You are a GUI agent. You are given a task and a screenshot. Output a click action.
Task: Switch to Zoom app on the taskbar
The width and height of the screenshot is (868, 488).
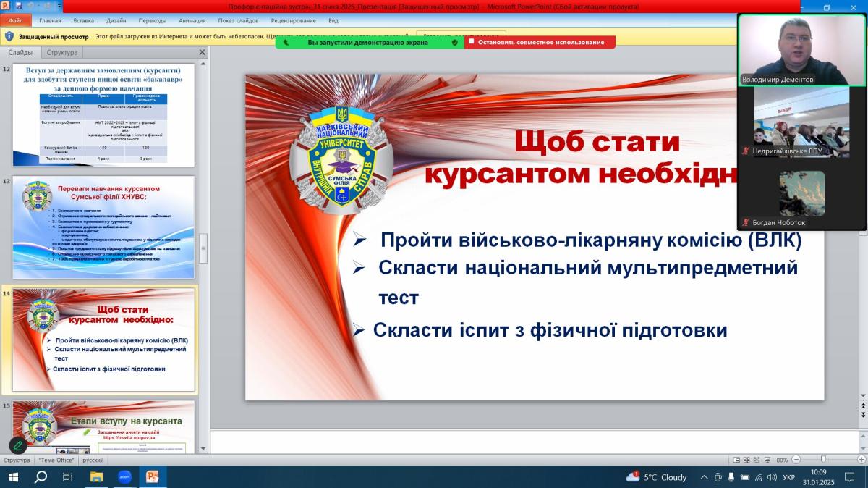(124, 477)
